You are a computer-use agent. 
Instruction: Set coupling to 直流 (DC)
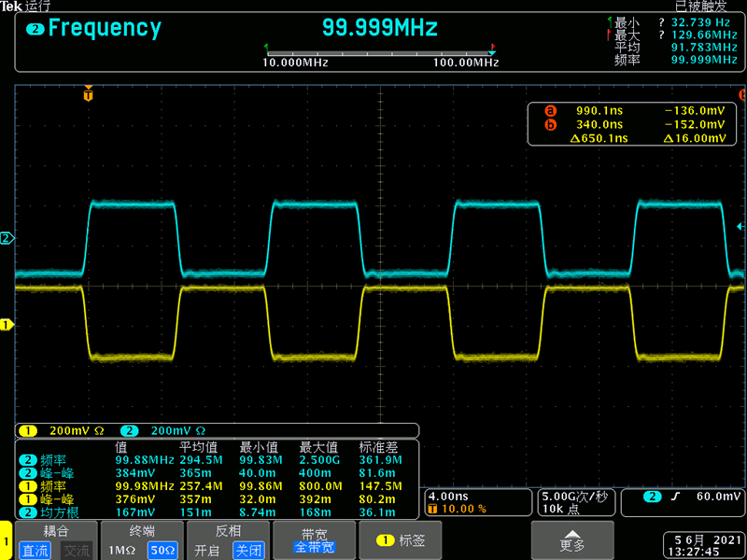(35, 551)
